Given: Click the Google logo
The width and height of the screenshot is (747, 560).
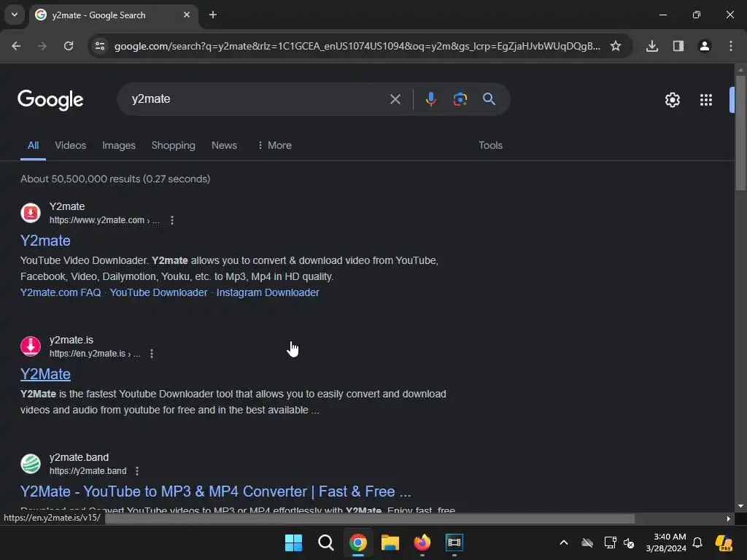Looking at the screenshot, I should 50,100.
